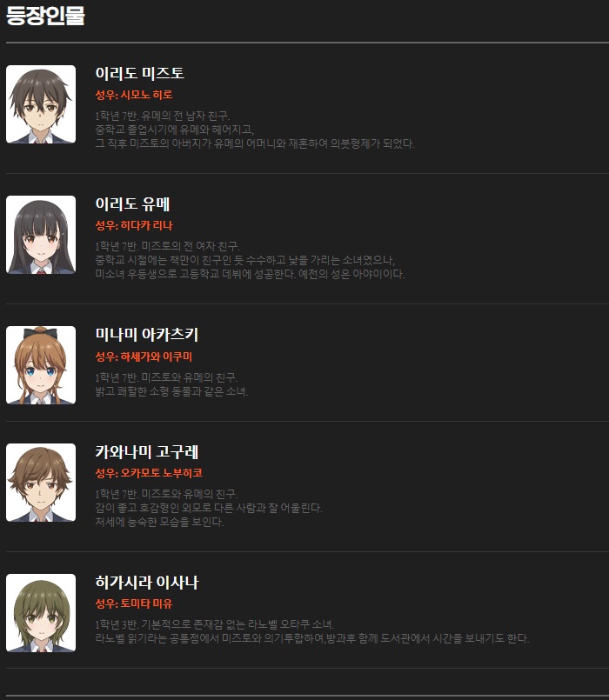Select the 히가시라 이사나 name heading
Viewport: 609px width, 700px height.
(146, 582)
